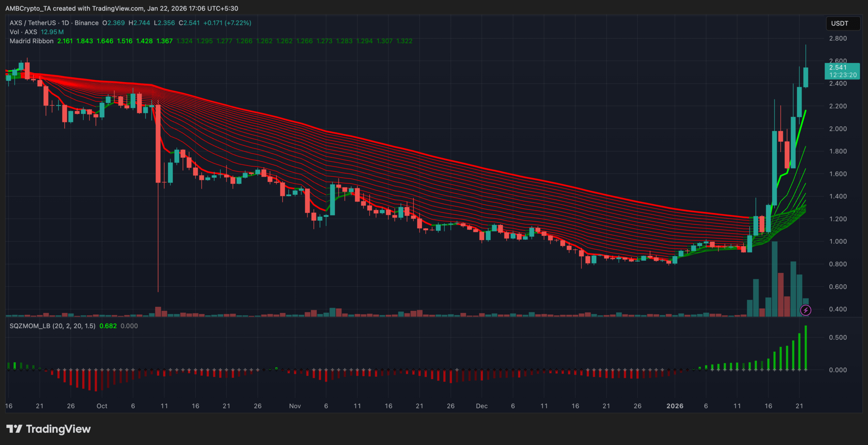The image size is (868, 445).
Task: Click the 1.600 price axis label
Action: click(x=838, y=174)
